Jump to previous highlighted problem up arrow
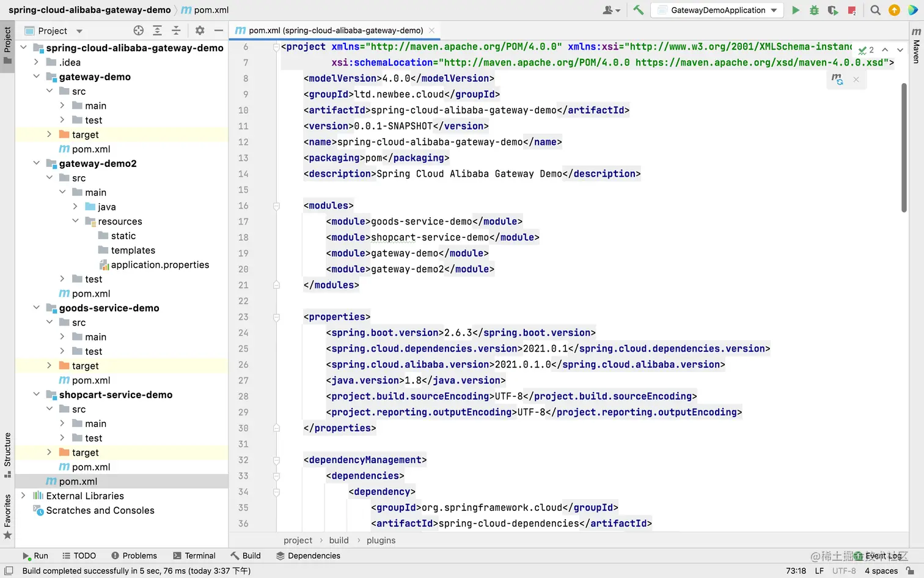 [885, 50]
